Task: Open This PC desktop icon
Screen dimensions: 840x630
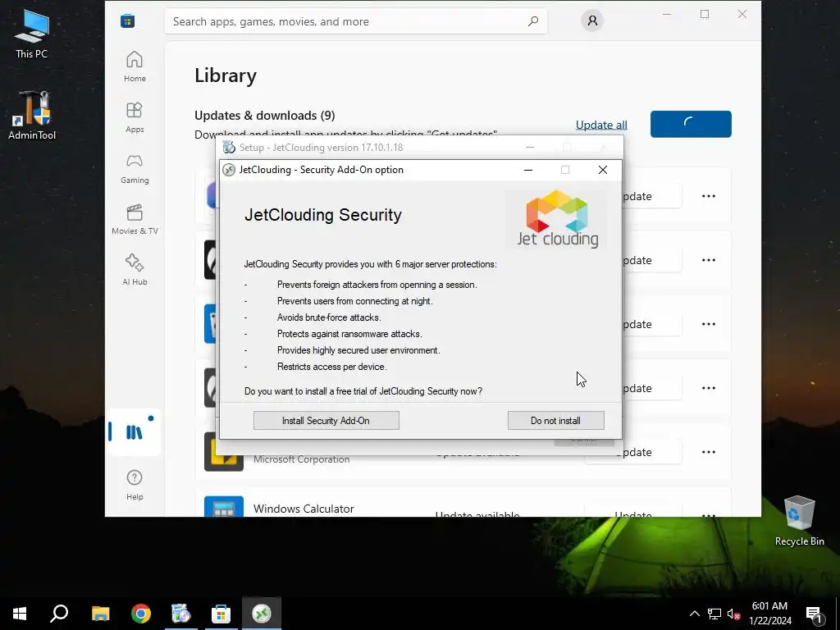Action: point(32,34)
